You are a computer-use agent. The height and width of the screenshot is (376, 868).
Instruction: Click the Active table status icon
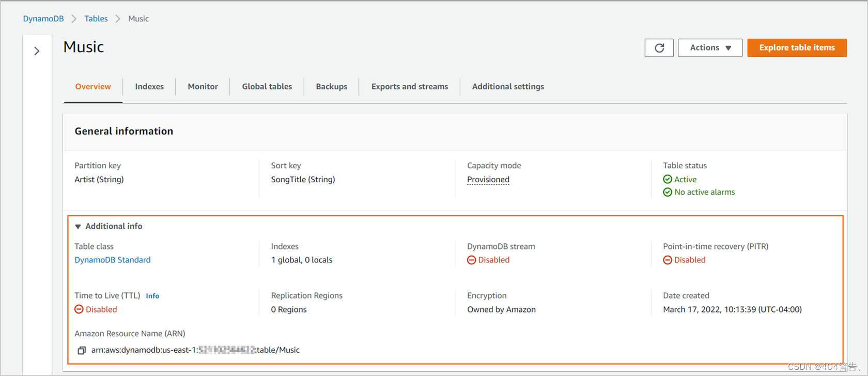coord(668,179)
